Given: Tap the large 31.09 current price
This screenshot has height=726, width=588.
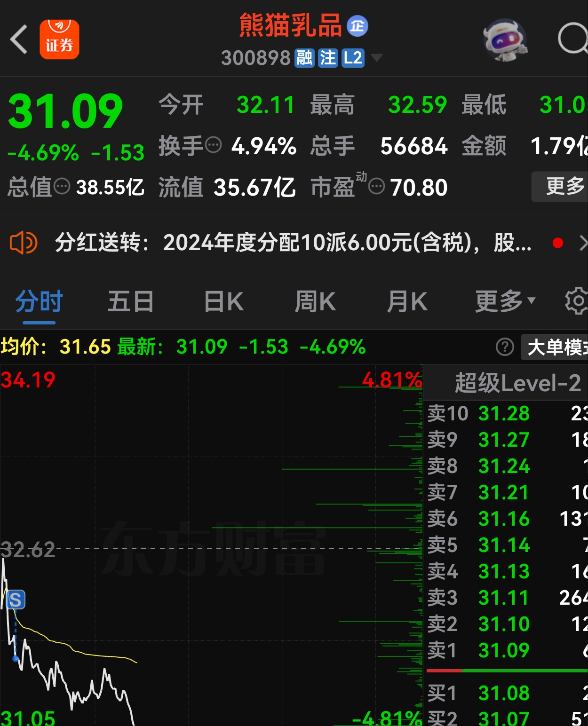Looking at the screenshot, I should coord(65,112).
